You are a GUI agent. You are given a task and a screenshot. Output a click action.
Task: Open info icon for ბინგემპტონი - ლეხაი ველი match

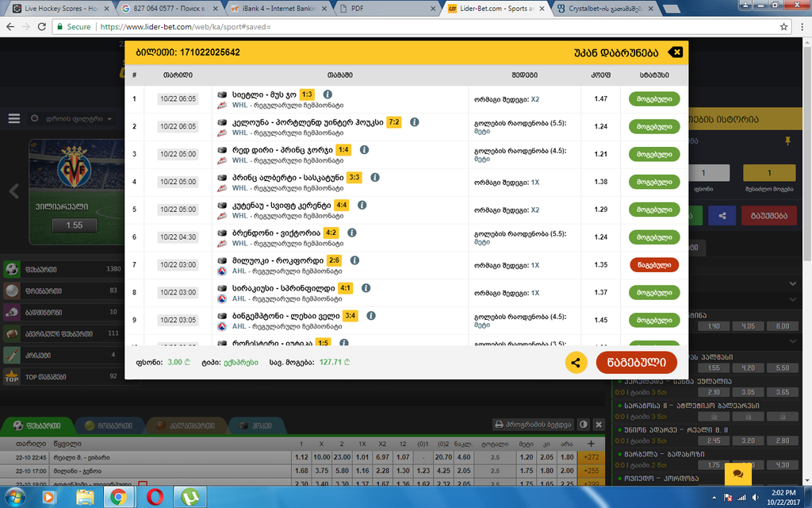point(371,316)
